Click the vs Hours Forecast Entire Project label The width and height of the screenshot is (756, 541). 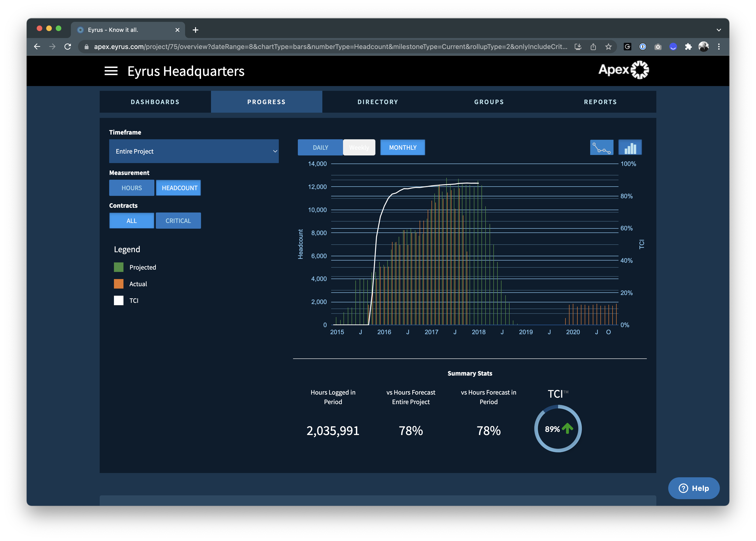coord(411,397)
